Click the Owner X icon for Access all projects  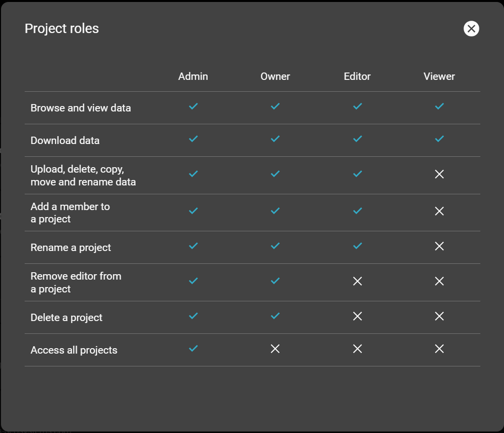pyautogui.click(x=275, y=349)
